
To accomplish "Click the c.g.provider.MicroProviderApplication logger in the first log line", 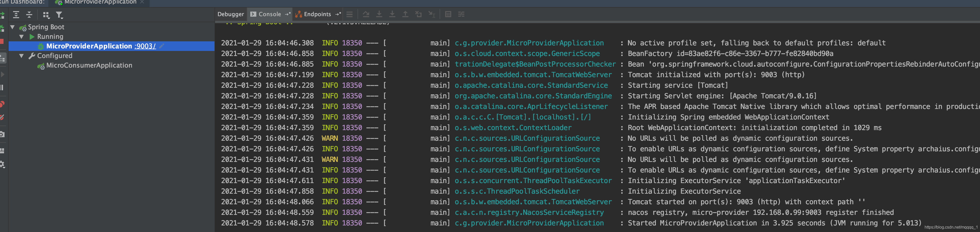I will click(x=529, y=43).
